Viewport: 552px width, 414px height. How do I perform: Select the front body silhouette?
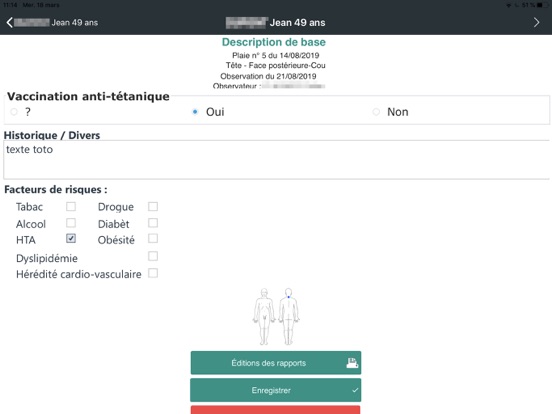coord(264,316)
